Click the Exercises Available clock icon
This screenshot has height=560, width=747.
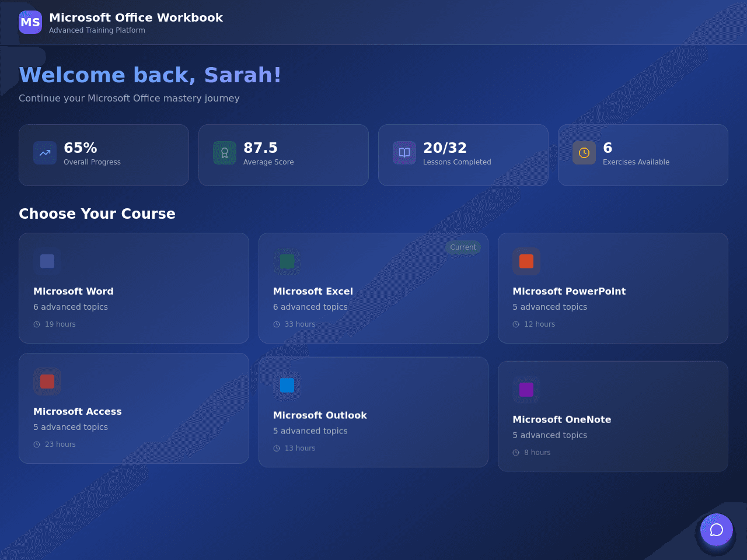(584, 153)
